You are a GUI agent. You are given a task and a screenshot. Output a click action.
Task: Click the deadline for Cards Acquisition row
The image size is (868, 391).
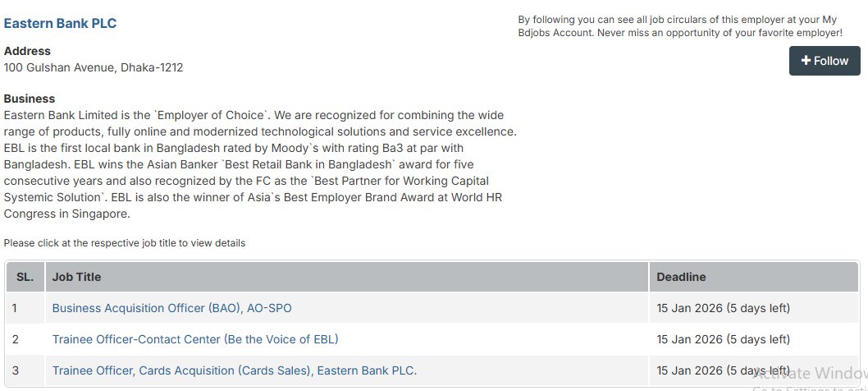(x=723, y=370)
